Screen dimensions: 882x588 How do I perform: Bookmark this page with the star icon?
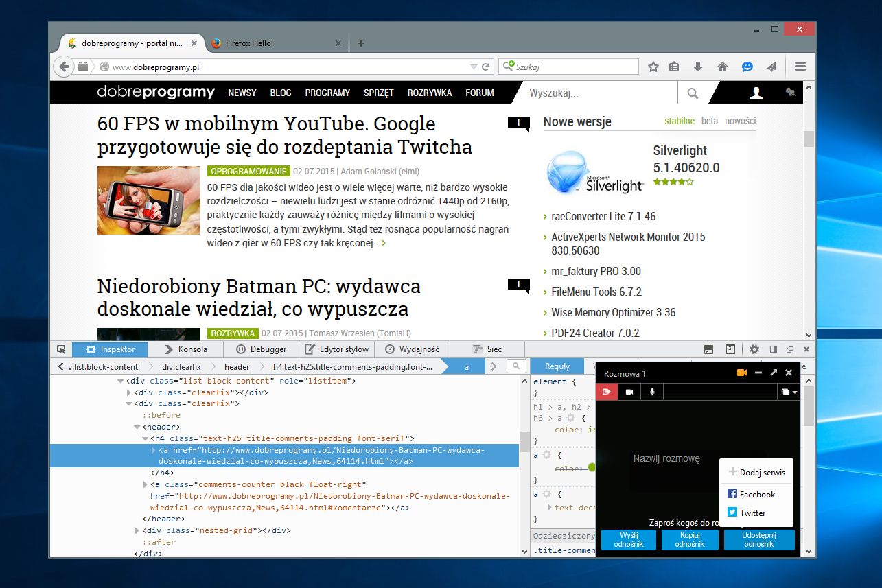tap(653, 67)
